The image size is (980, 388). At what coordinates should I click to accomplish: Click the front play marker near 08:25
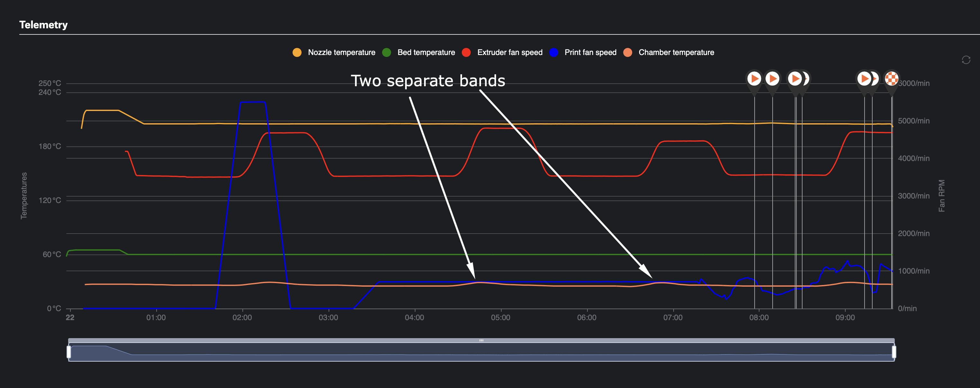click(795, 79)
